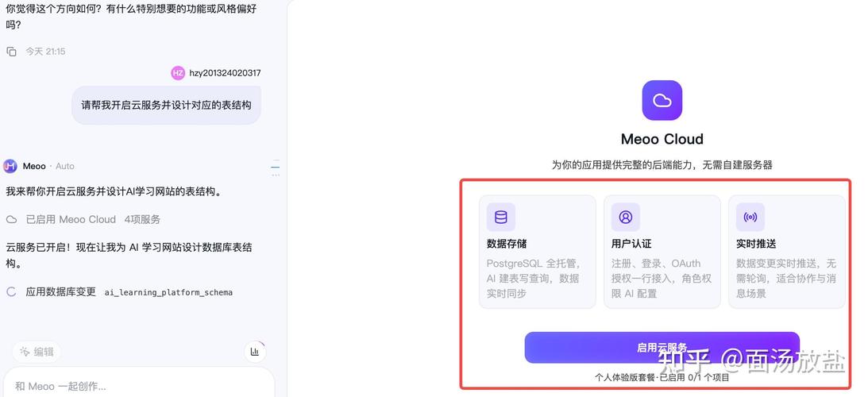Click the 我来帮你开启云服务 reply line
This screenshot has width=868, height=397.
[x=114, y=192]
